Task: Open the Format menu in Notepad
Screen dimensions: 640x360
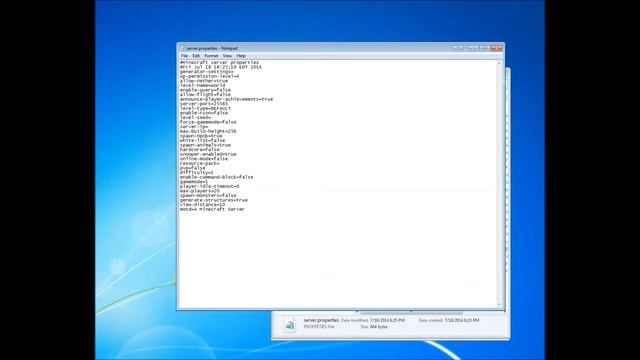Action: pos(211,56)
